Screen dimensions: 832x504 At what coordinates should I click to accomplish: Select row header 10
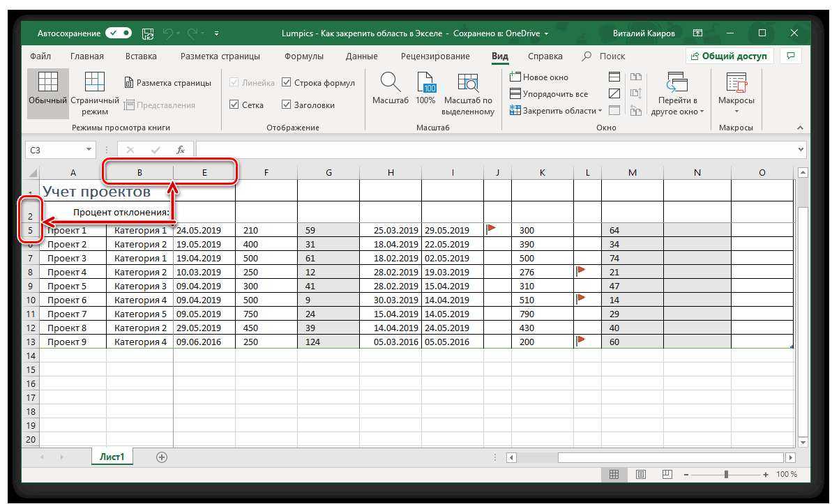[x=30, y=300]
